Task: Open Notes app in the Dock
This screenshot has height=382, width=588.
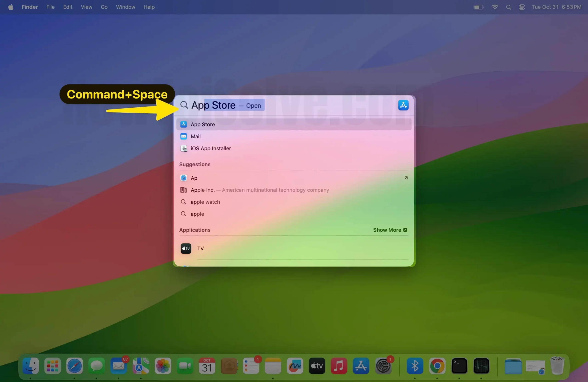Action: pos(273,366)
